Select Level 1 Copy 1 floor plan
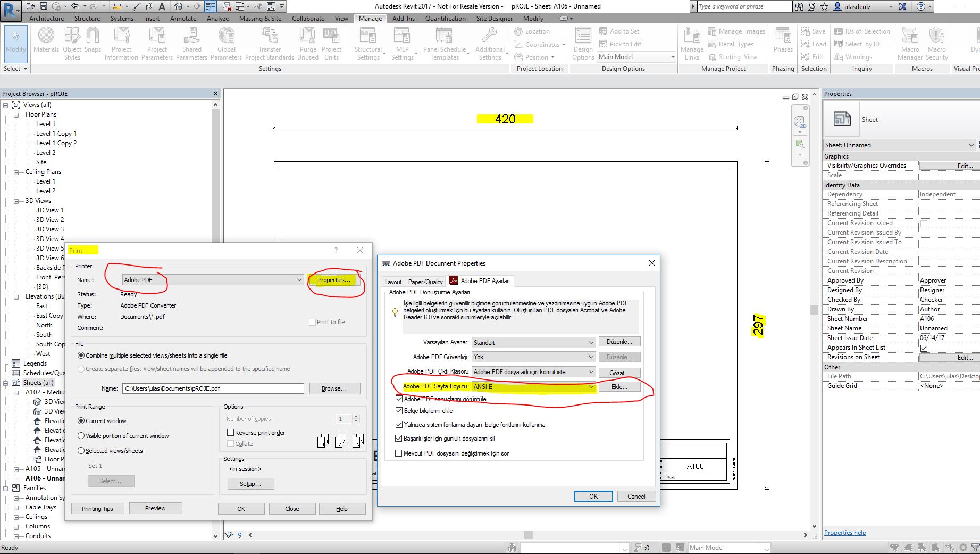The width and height of the screenshot is (980, 554). point(56,134)
